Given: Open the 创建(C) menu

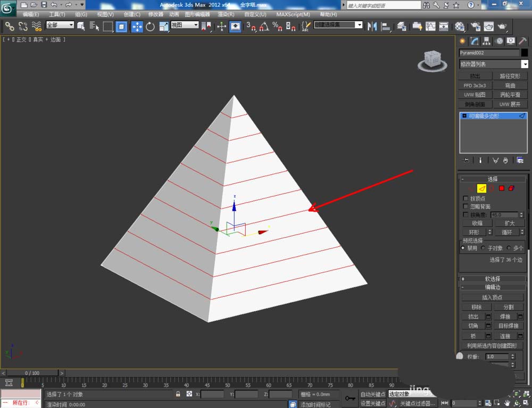Looking at the screenshot, I should coord(131,14).
